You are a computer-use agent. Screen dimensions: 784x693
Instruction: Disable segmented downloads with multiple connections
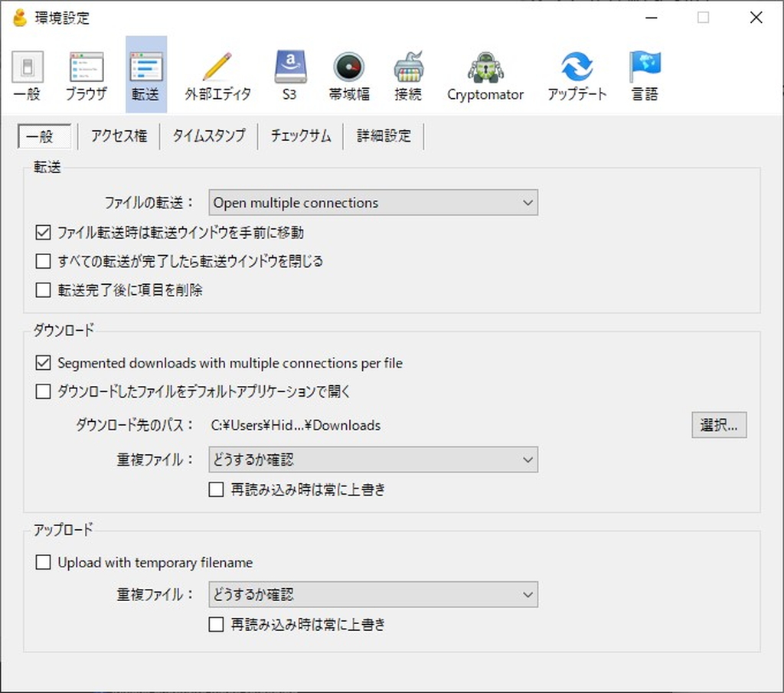44,363
